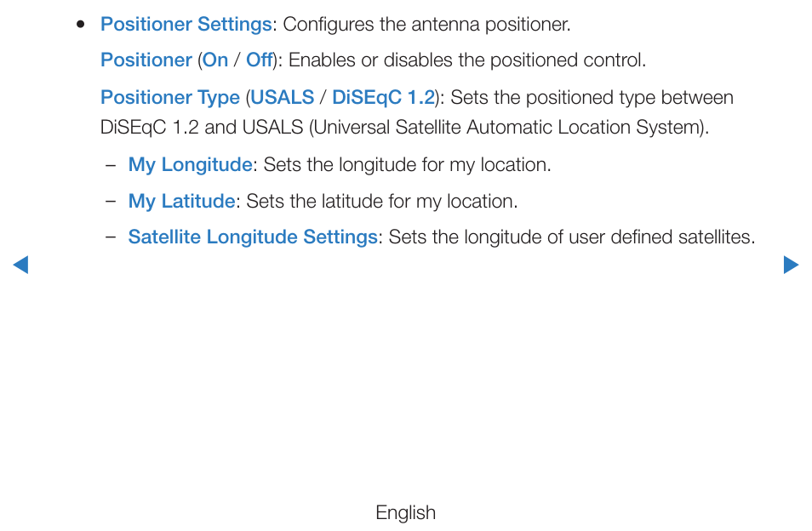Viewport: 812px width, 531px height.
Task: Click the dash before Satellite Longitude Settings
Action: click(x=110, y=237)
